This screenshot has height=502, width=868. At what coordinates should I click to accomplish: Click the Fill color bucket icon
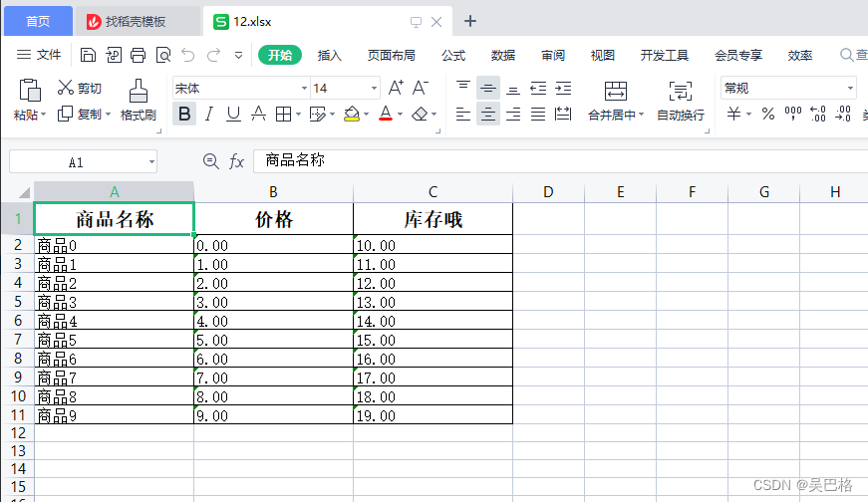pos(352,114)
